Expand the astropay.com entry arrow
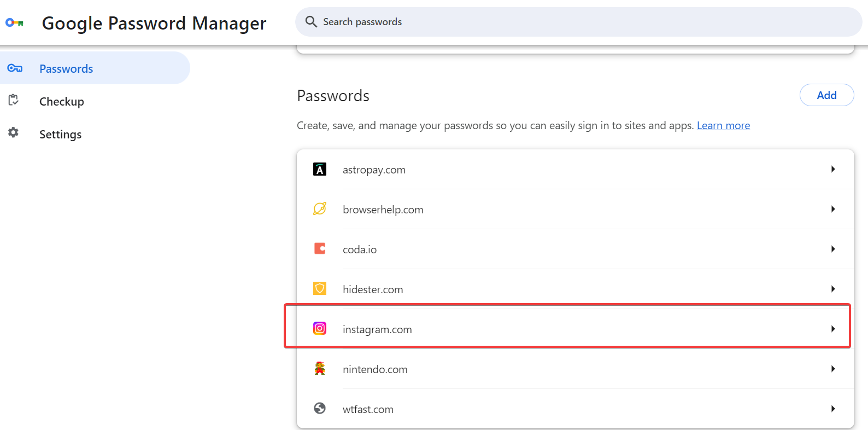The height and width of the screenshot is (430, 868). (x=833, y=169)
